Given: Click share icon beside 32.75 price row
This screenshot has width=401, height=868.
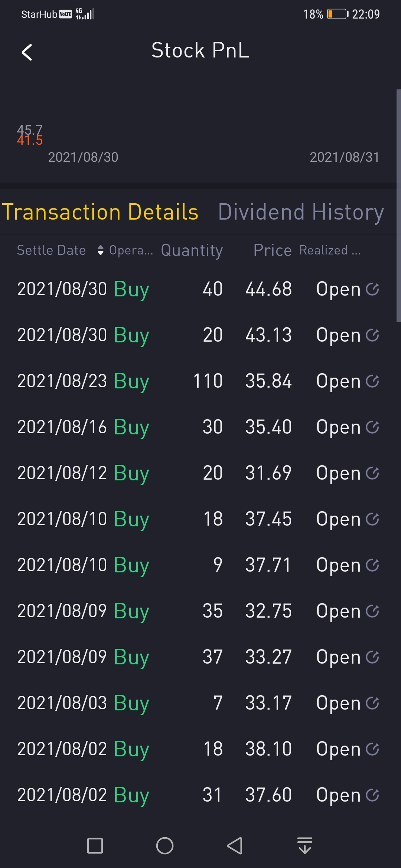Looking at the screenshot, I should 372,611.
